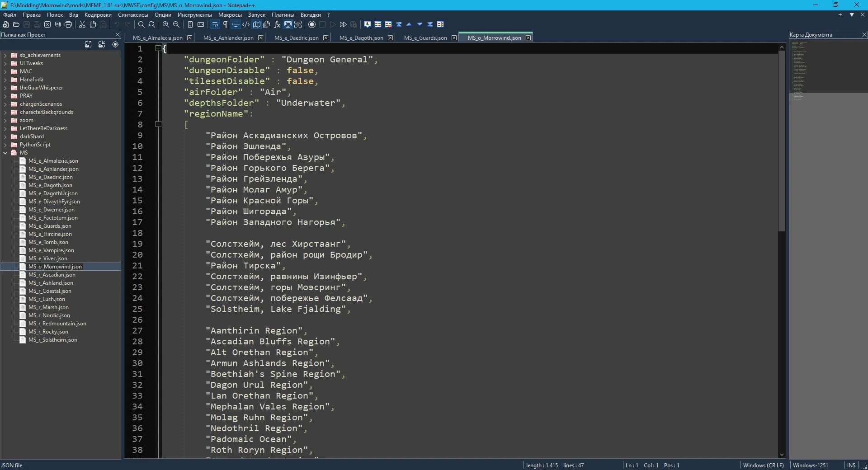
Task: Switch to MS_e_Almalexia.json tab
Action: pyautogui.click(x=157, y=38)
